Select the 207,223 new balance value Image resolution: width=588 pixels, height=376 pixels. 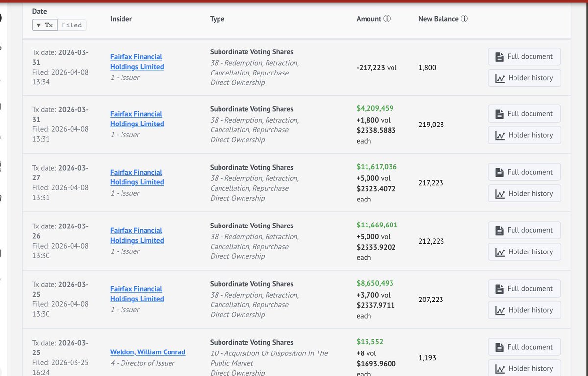[x=431, y=300]
